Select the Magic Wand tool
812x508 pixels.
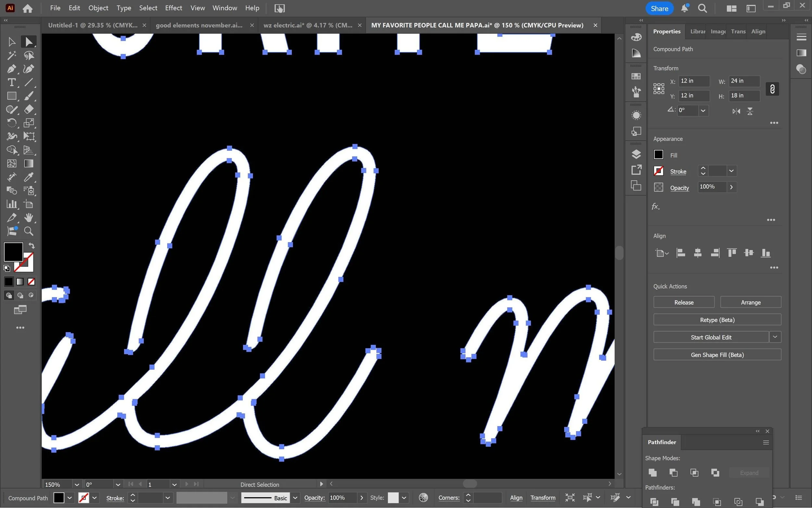click(x=11, y=55)
